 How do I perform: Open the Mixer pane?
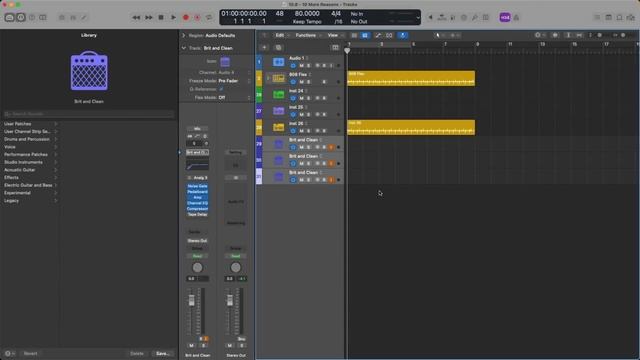[x=73, y=18]
